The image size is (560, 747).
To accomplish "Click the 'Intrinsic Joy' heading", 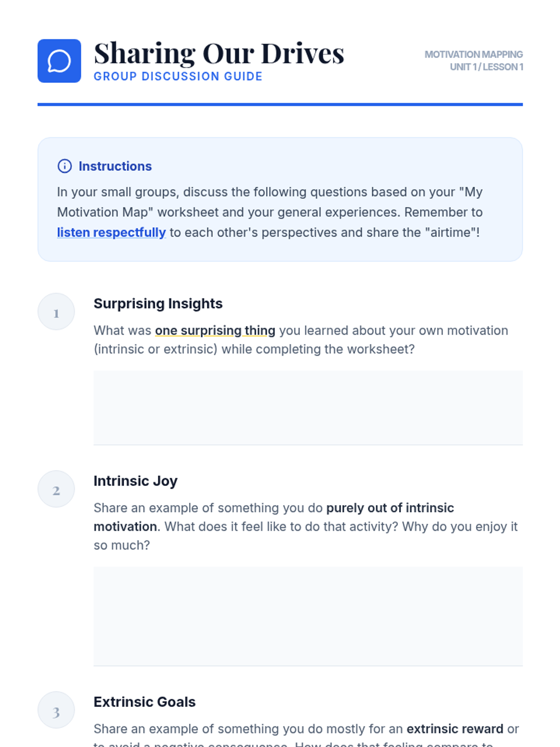I will pos(135,481).
